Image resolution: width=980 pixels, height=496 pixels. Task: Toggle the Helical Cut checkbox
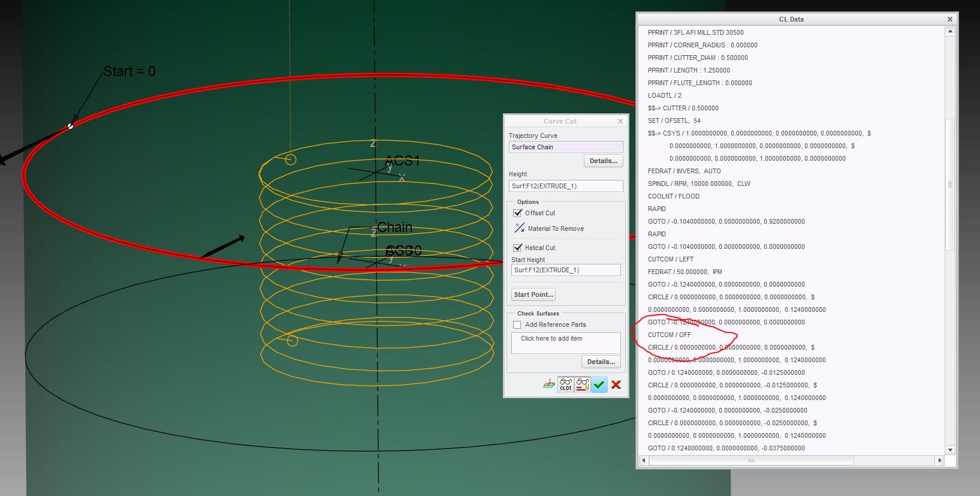[x=518, y=248]
